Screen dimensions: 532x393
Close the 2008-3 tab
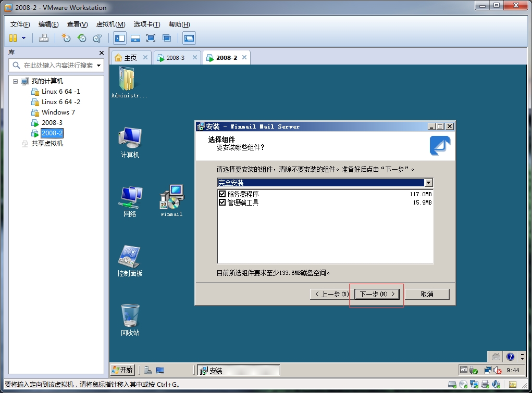tap(195, 57)
